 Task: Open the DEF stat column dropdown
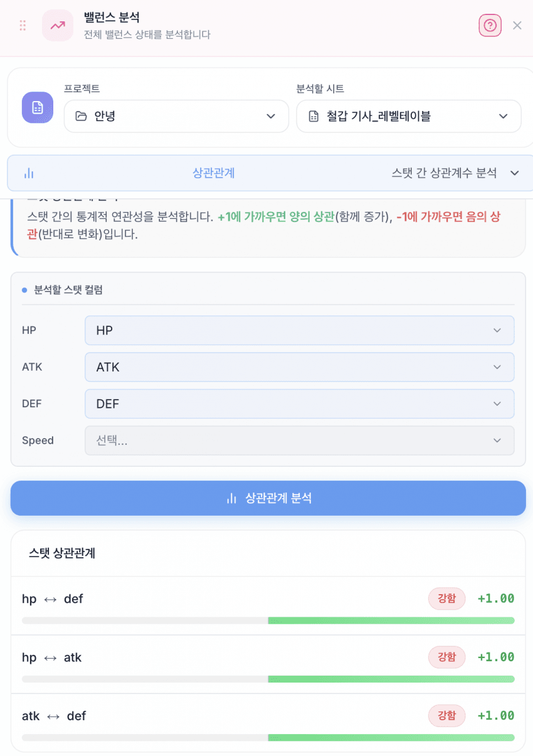pos(299,404)
